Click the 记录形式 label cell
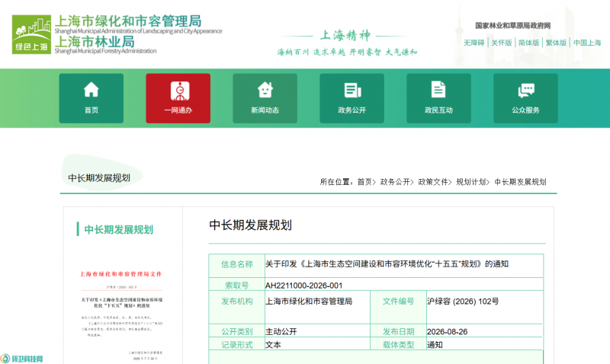This screenshot has height=364, width=610. point(237,344)
